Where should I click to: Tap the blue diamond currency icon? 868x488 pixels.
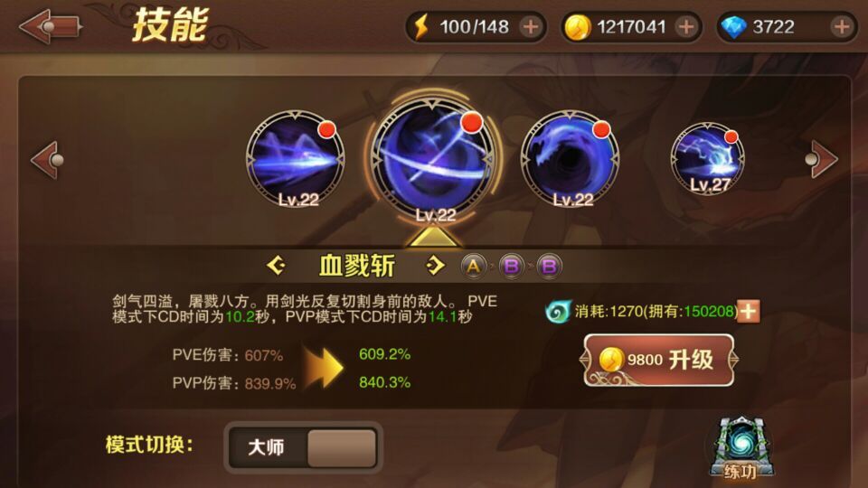click(733, 26)
